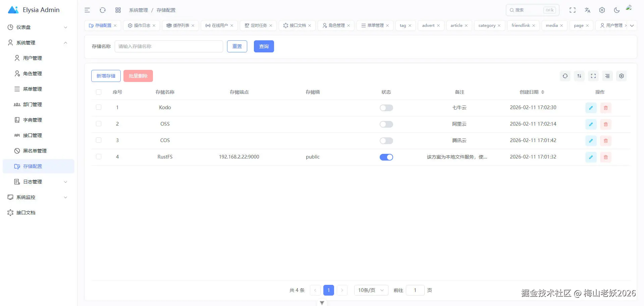Focus the global 搜索 box
Image resolution: width=644 pixels, height=306 pixels.
(x=533, y=10)
